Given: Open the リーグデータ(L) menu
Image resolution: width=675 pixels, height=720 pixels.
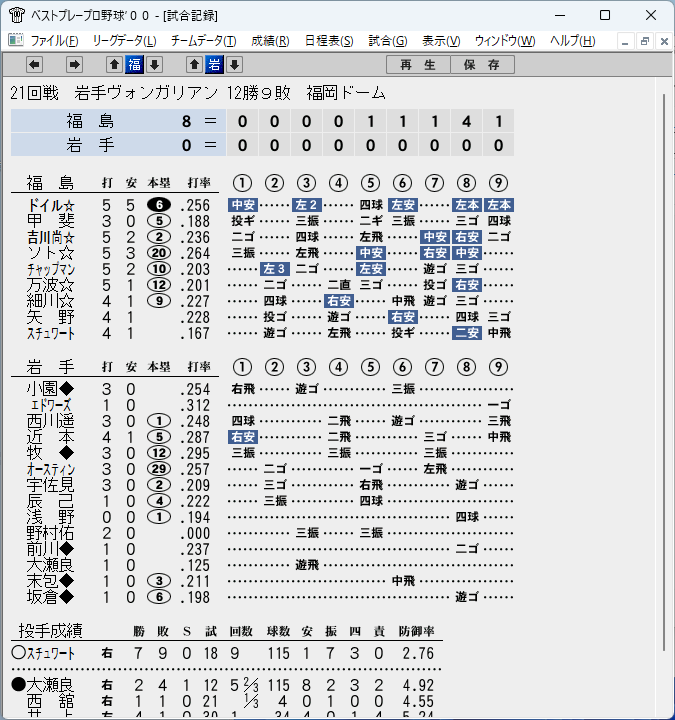Looking at the screenshot, I should click(124, 41).
